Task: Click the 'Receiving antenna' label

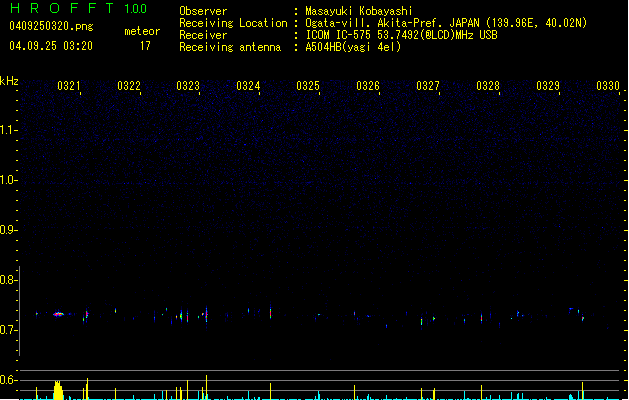Action: coord(230,47)
